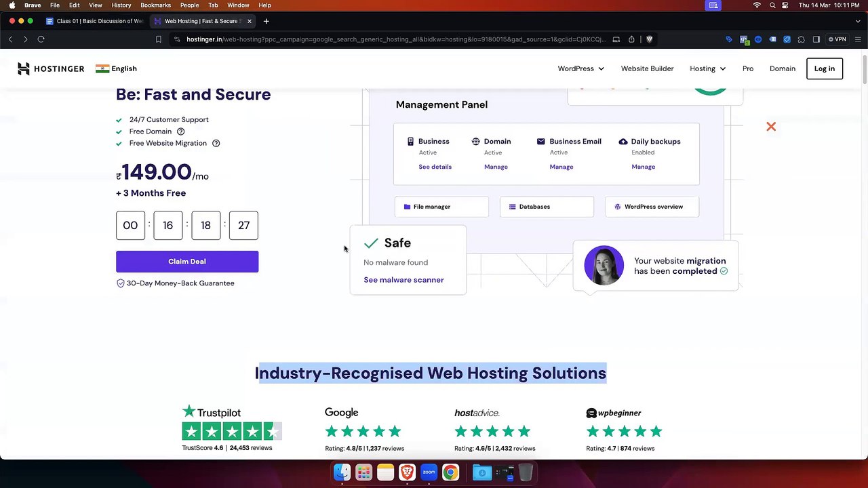
Task: Click the WordPress overview icon
Action: [617, 207]
